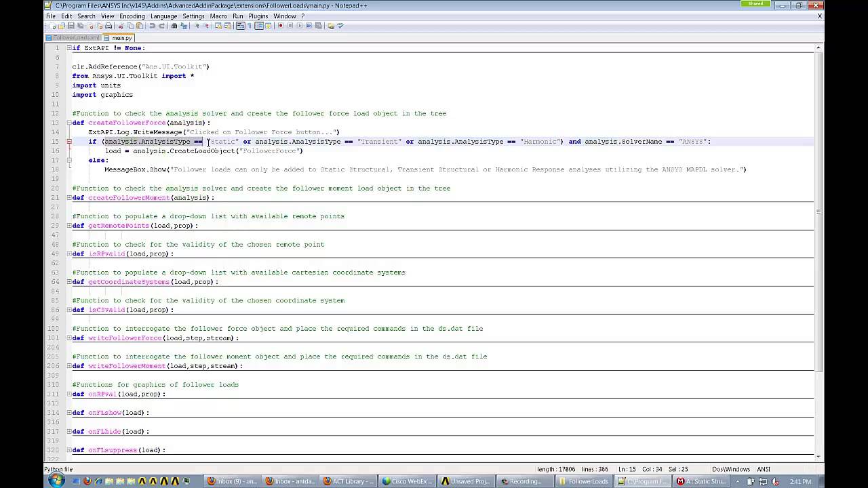Click the macro Playback icon

(299, 26)
